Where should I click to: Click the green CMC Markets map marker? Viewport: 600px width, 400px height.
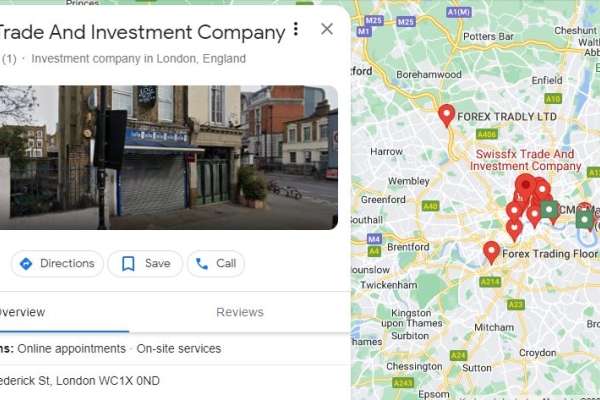549,210
